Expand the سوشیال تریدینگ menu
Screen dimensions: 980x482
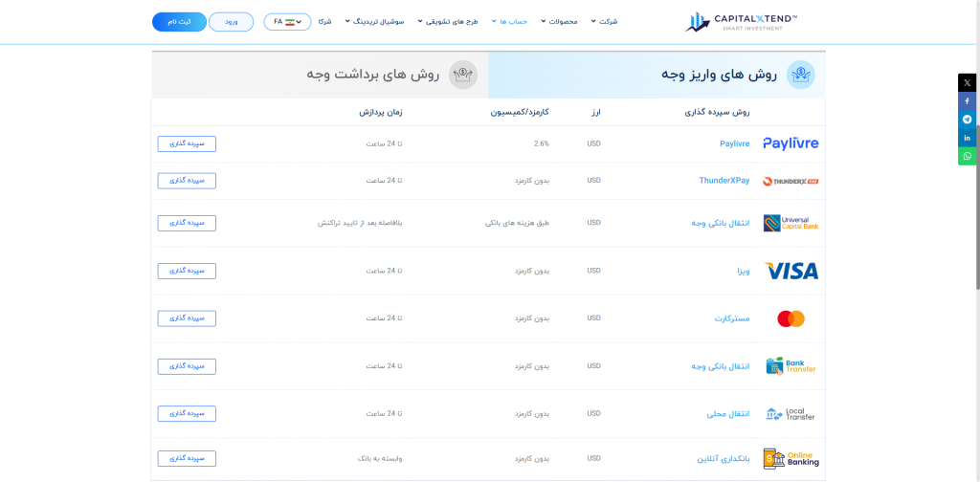[x=374, y=22]
